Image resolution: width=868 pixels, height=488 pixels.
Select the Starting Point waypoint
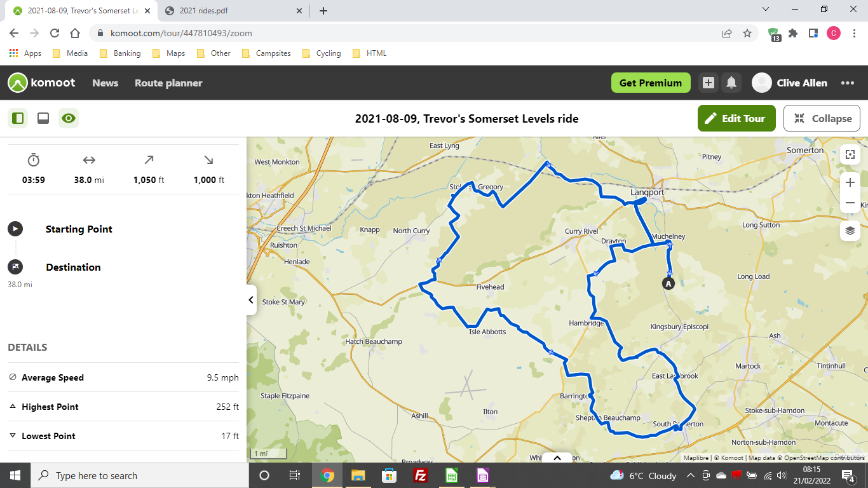[79, 229]
